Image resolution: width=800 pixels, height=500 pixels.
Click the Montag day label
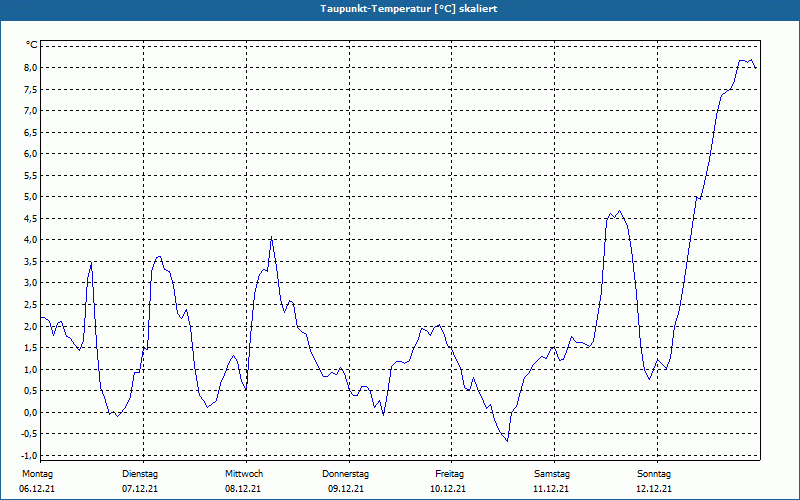coord(37,474)
